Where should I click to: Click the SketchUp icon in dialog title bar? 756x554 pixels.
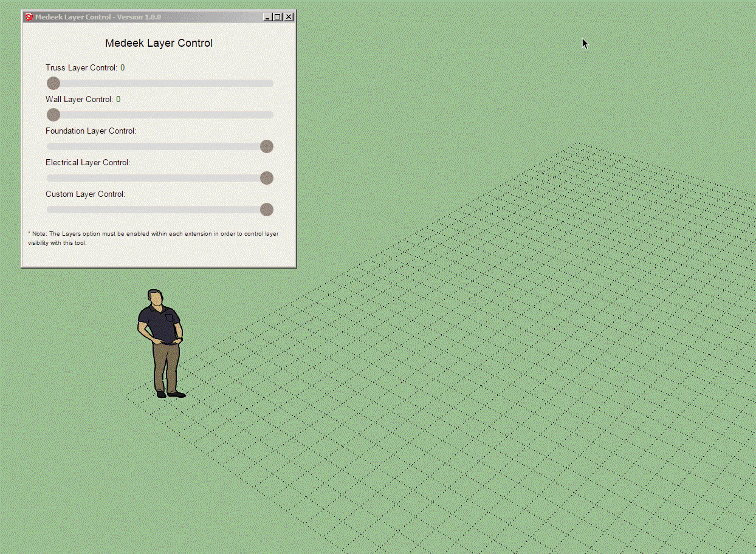(29, 17)
